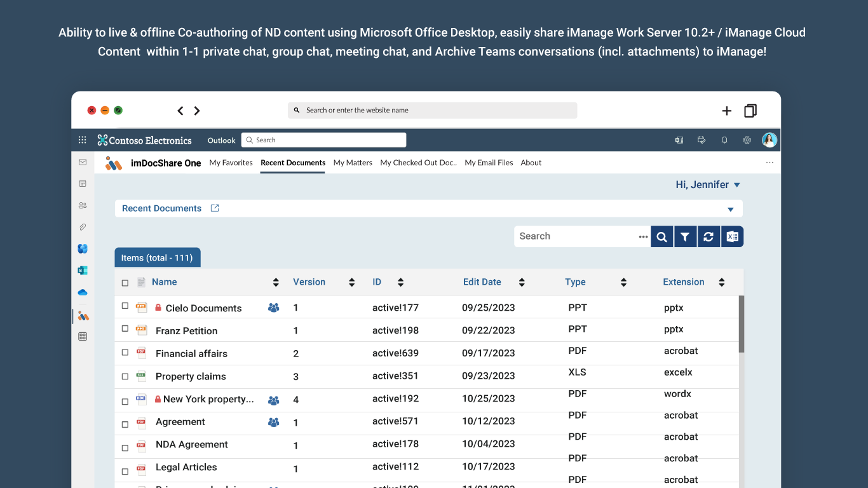Export the list to Excel

pos(732,236)
